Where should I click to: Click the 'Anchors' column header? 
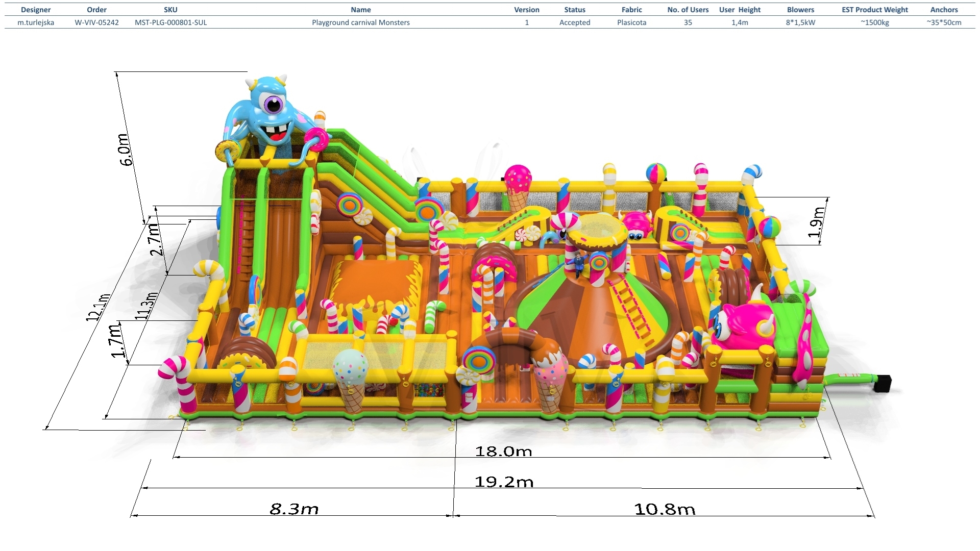(x=944, y=10)
